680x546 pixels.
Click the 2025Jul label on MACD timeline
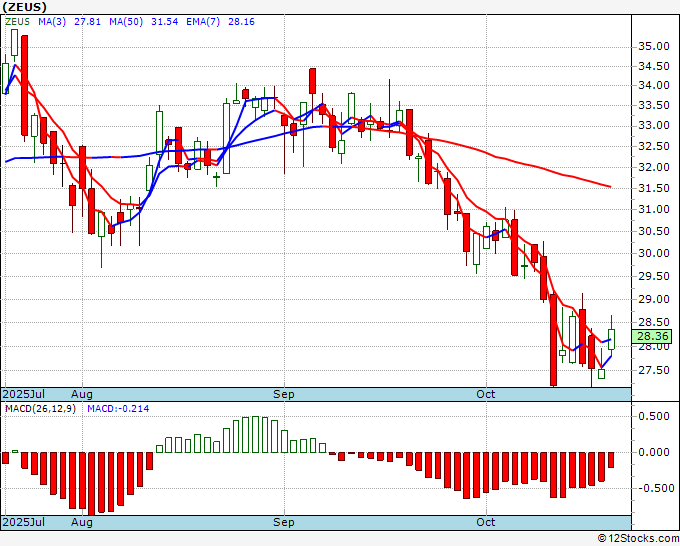coord(24,522)
